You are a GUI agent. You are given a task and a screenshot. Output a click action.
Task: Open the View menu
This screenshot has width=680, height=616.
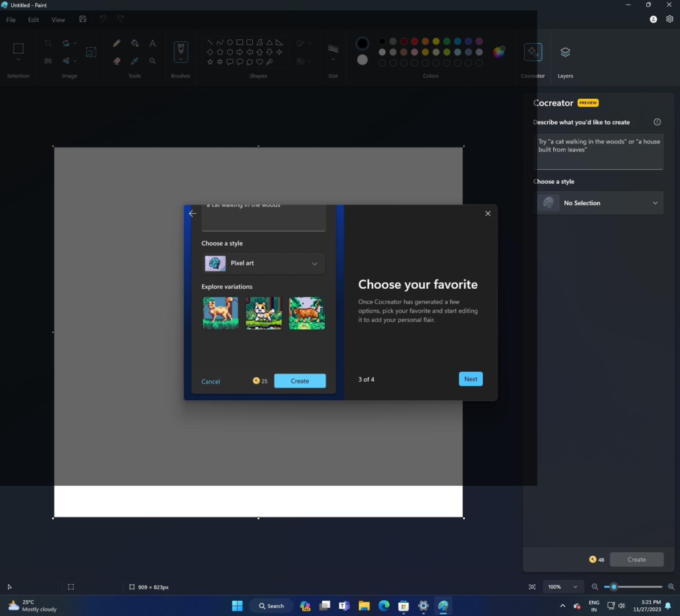pyautogui.click(x=58, y=20)
